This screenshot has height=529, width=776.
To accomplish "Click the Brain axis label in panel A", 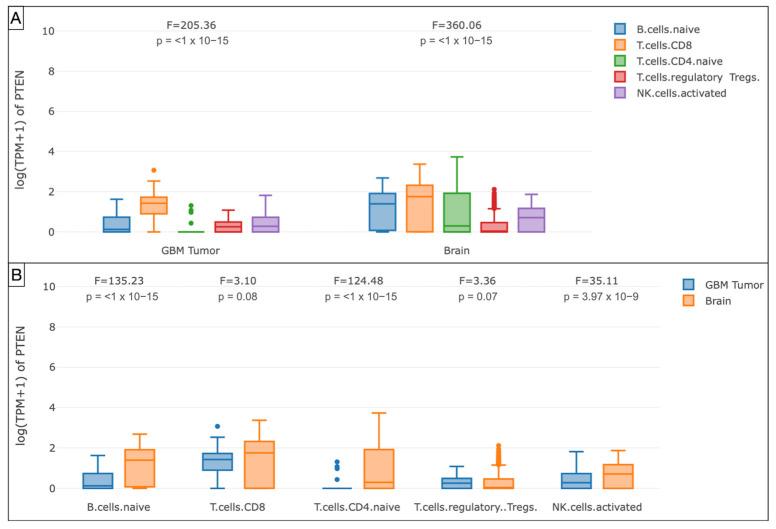I will coord(457,248).
